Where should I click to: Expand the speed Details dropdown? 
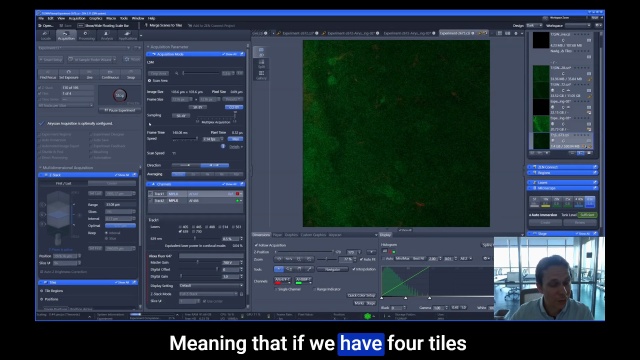click(236, 147)
